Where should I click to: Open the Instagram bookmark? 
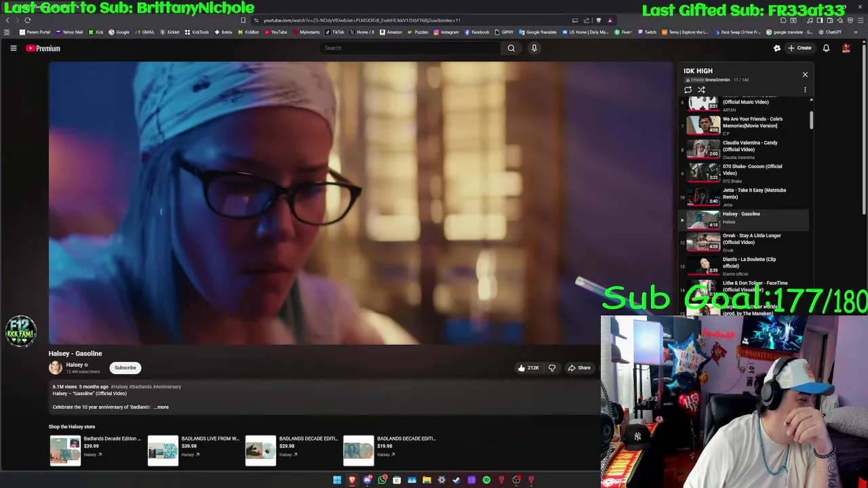446,32
